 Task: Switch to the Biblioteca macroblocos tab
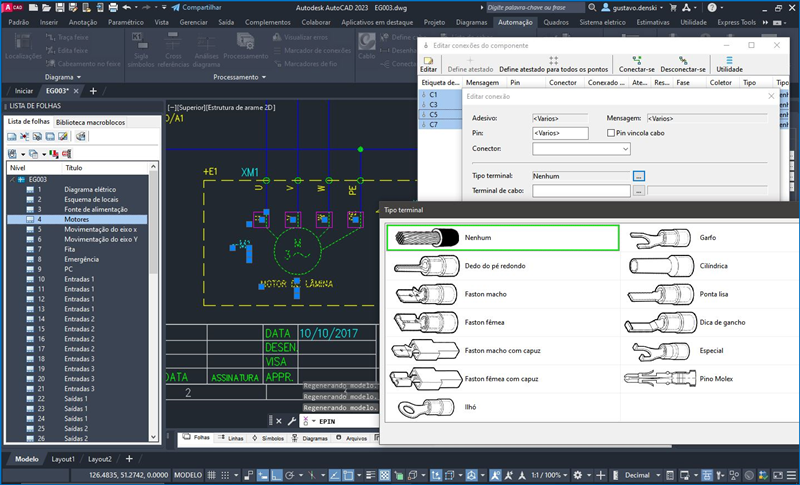(x=91, y=121)
